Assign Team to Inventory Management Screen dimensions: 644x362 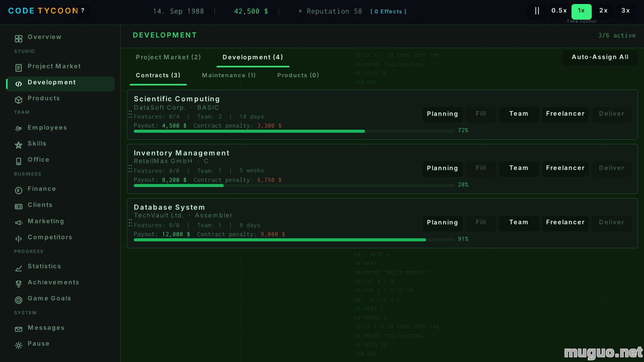pos(519,168)
